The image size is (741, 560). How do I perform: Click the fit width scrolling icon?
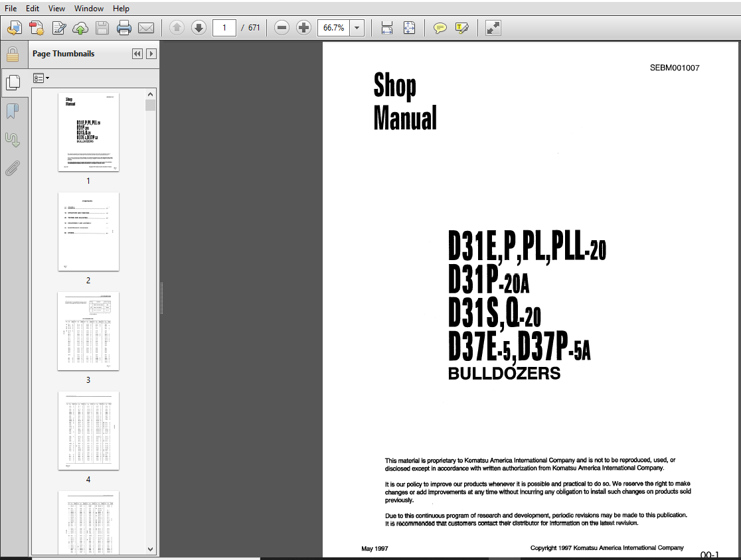[x=386, y=28]
